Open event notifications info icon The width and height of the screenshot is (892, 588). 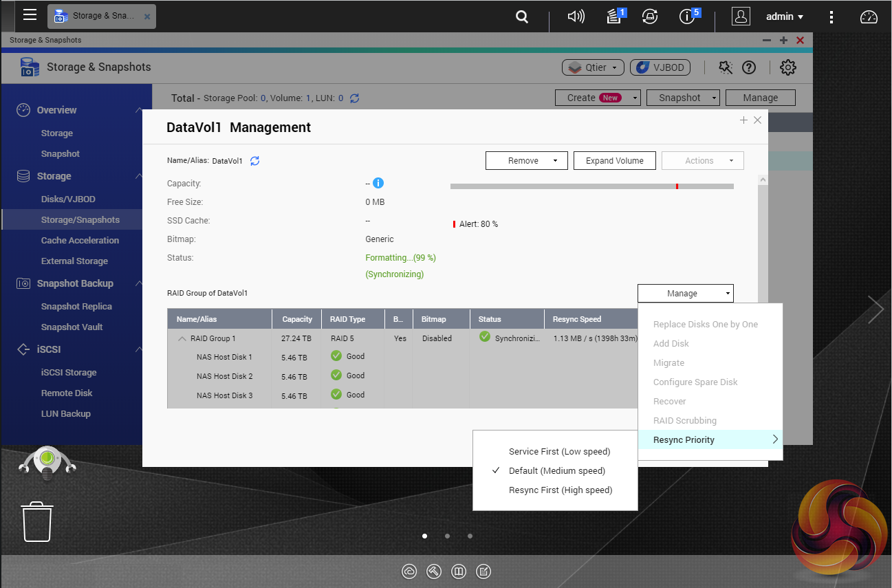[687, 17]
